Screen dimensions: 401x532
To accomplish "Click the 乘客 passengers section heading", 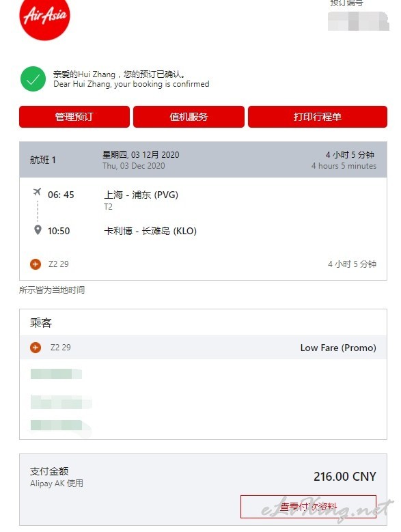I will coord(41,322).
